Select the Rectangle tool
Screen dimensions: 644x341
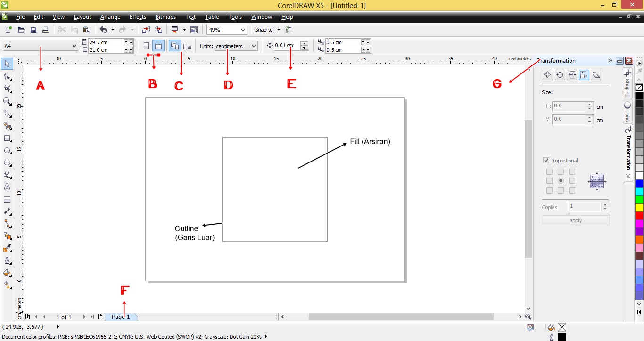(7, 138)
